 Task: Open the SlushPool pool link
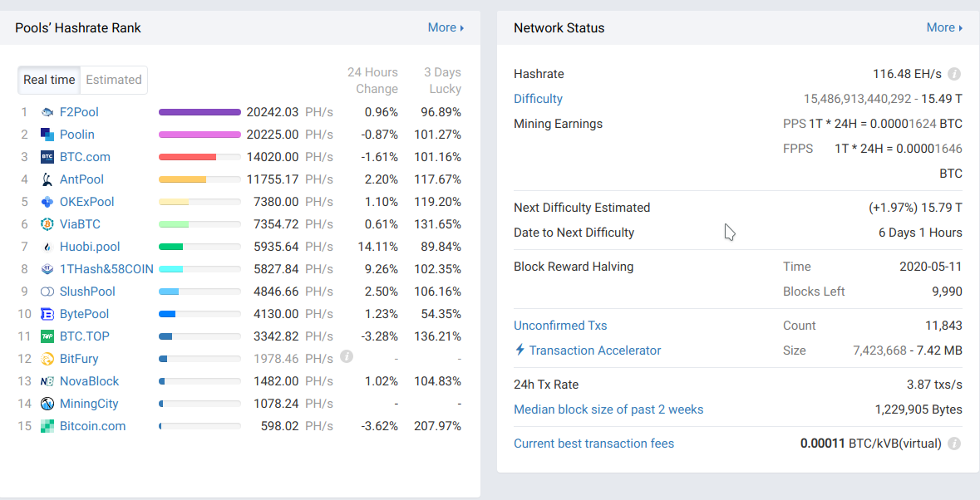point(87,292)
